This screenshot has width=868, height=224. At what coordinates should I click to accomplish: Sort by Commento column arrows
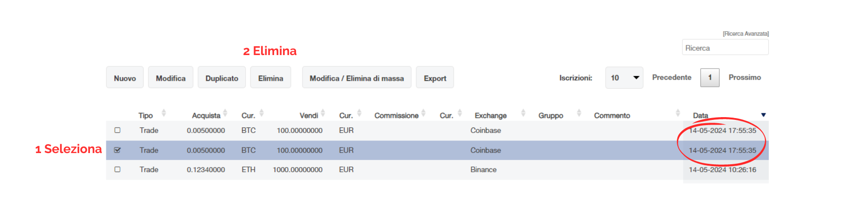[x=678, y=113]
